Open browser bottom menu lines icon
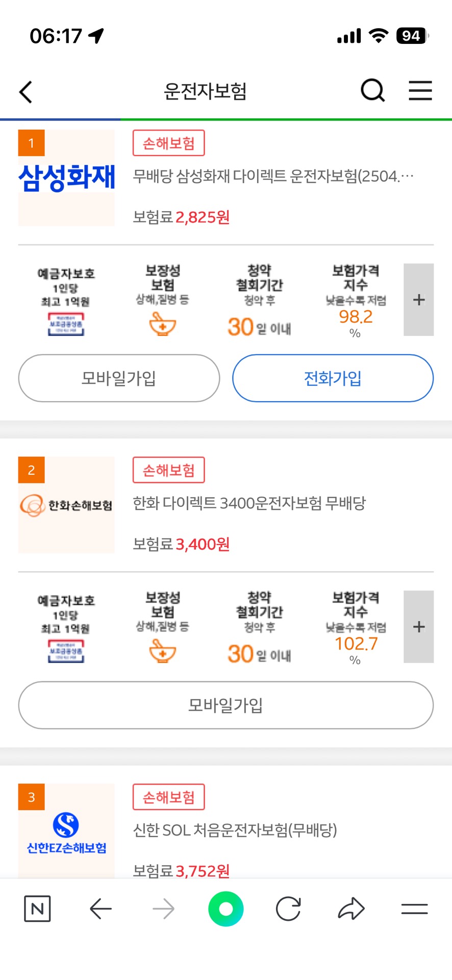This screenshot has height=980, width=452. tap(414, 909)
